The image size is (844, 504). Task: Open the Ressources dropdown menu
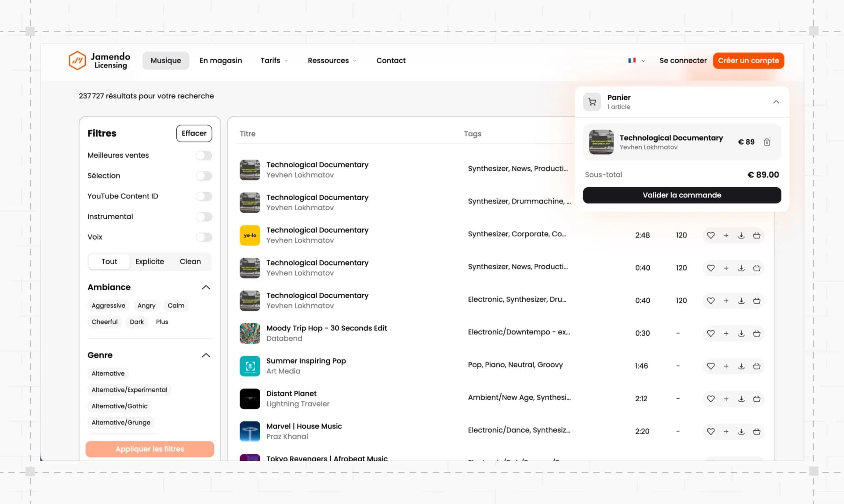332,61
